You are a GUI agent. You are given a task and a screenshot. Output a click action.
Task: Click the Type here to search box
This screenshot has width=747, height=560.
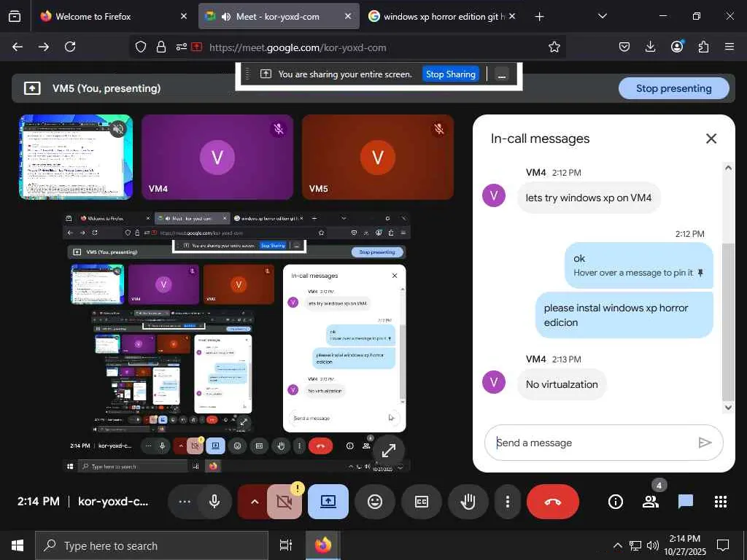pos(152,545)
